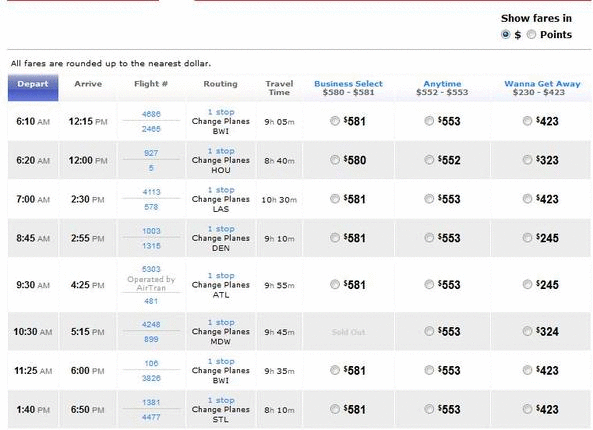View 1 stop details for LAS routing
This screenshot has height=430, width=593.
click(x=221, y=190)
